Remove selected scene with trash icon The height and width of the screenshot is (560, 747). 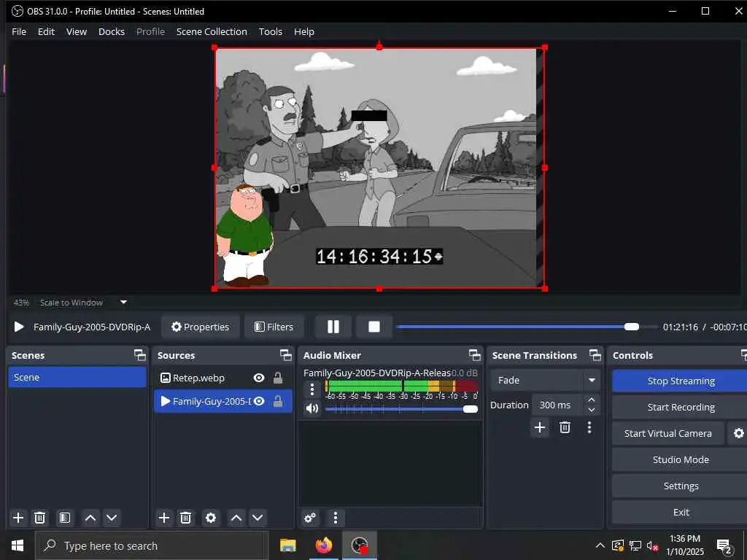pyautogui.click(x=40, y=518)
